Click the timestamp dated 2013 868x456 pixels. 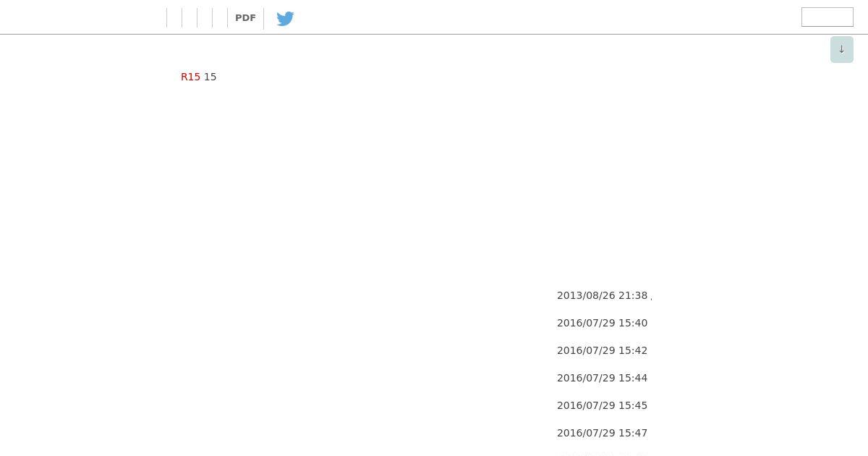[x=602, y=295]
